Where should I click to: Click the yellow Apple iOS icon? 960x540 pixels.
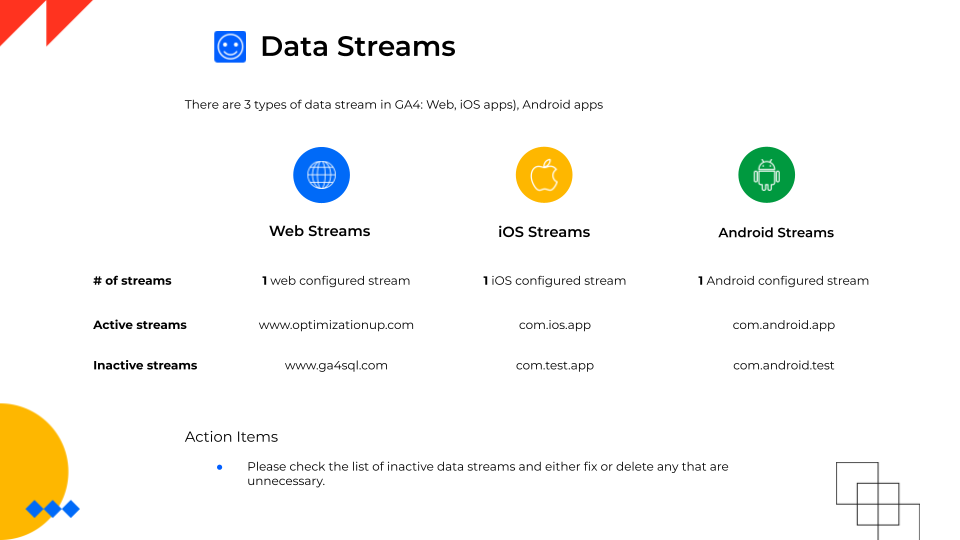(544, 175)
